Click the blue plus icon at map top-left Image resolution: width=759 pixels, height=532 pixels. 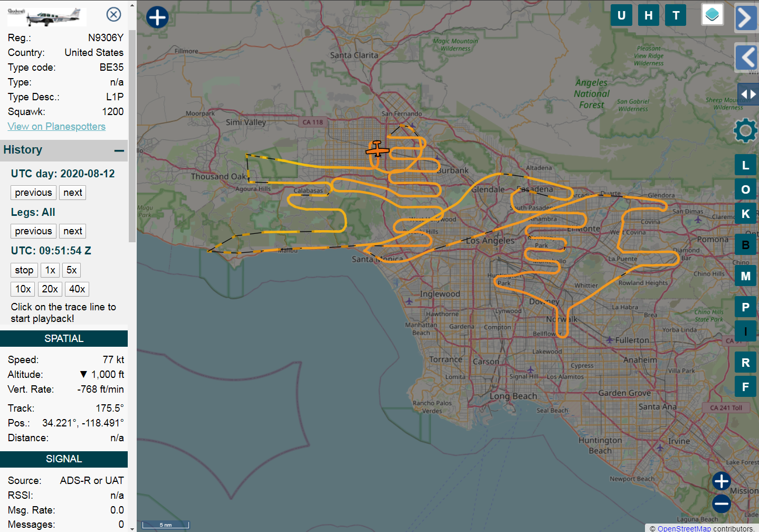coord(157,17)
